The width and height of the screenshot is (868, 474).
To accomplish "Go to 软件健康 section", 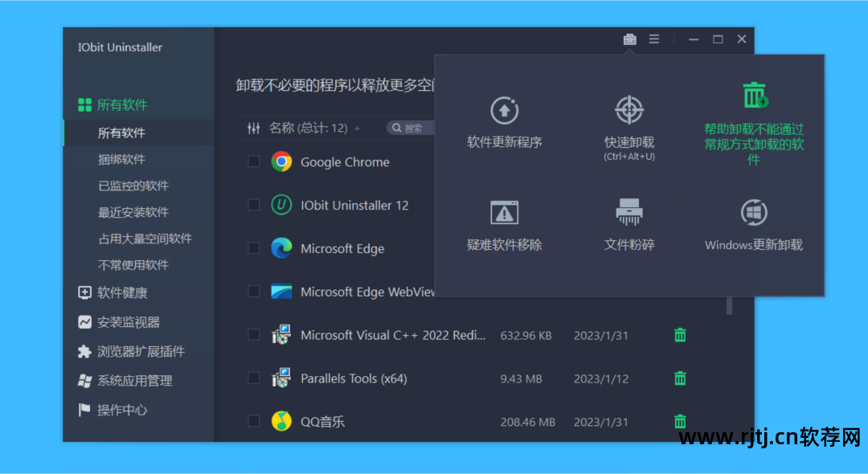I will pyautogui.click(x=113, y=292).
